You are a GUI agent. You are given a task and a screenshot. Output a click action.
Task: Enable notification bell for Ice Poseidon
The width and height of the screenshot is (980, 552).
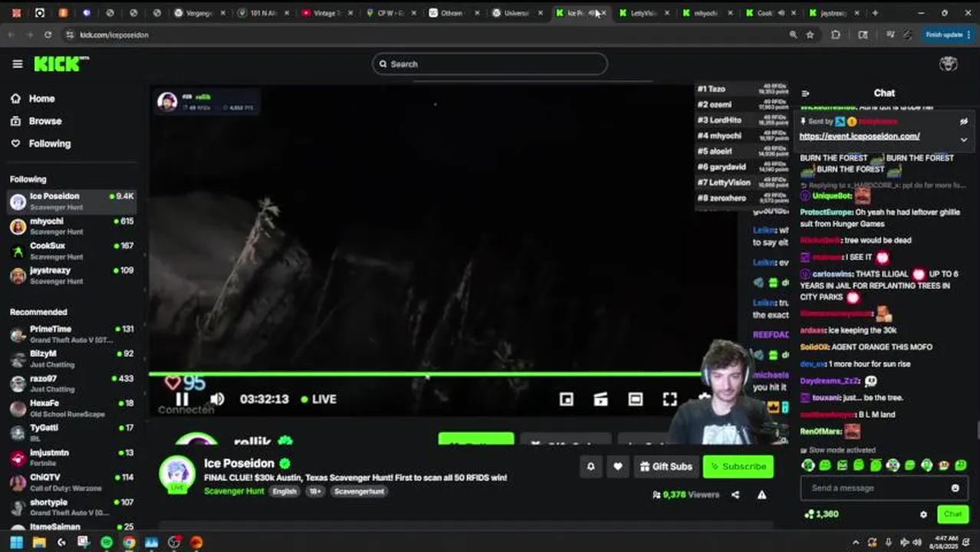tap(590, 466)
